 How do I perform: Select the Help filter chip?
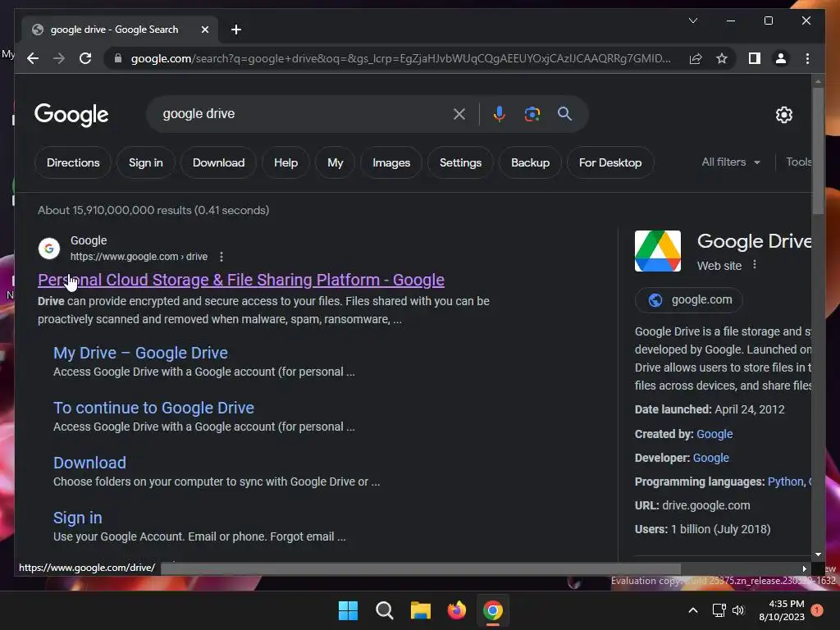pos(285,163)
